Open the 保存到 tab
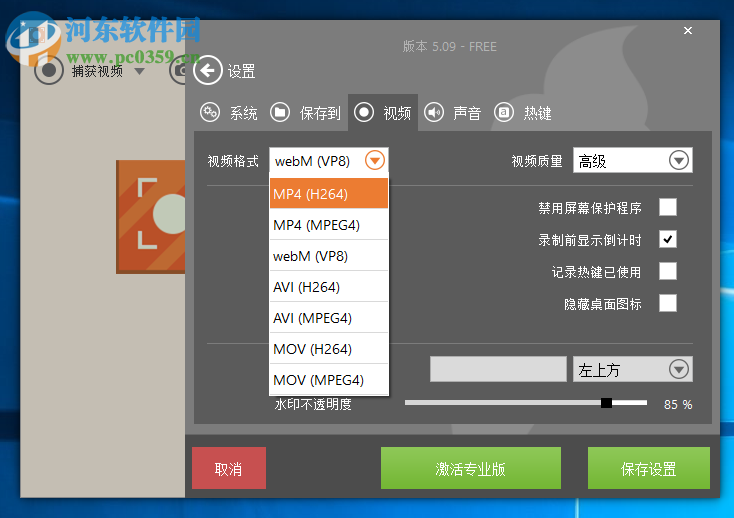The width and height of the screenshot is (734, 518). pos(305,113)
